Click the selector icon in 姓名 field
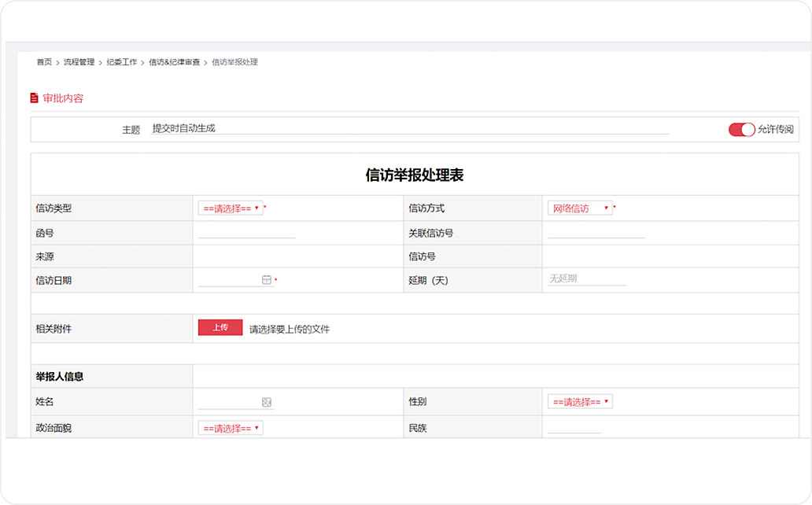This screenshot has height=505, width=812. tap(266, 402)
